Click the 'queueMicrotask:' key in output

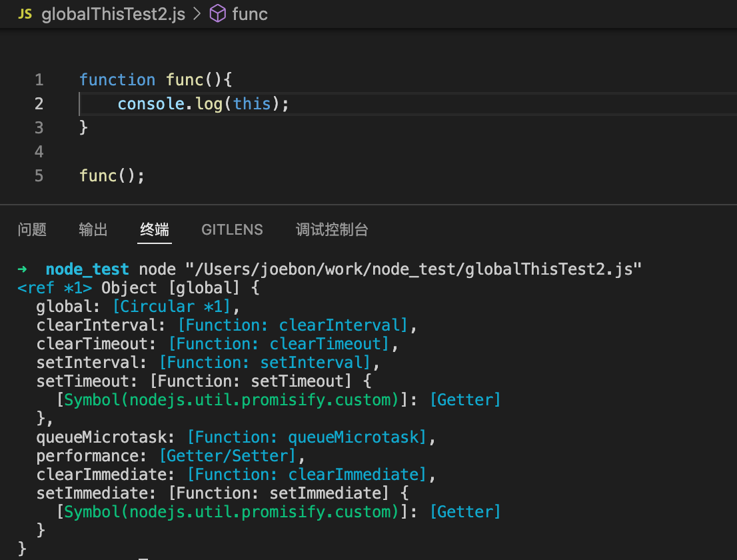point(105,437)
